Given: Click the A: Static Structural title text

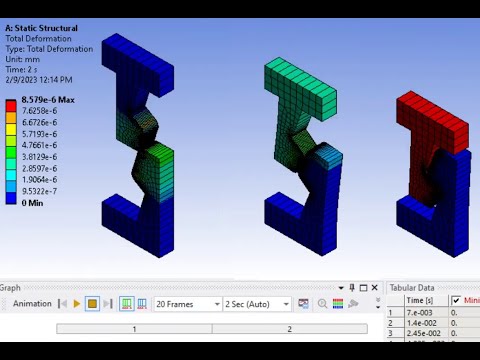Looking at the screenshot, I should pyautogui.click(x=41, y=28).
